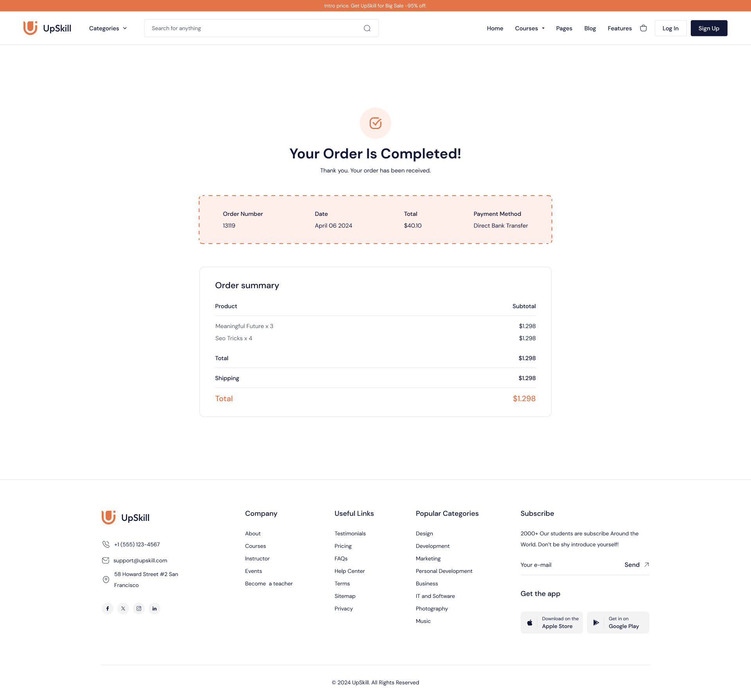Screen dimensions: 751x700
Task: Click the UpSkill logo in the header
Action: (x=47, y=28)
